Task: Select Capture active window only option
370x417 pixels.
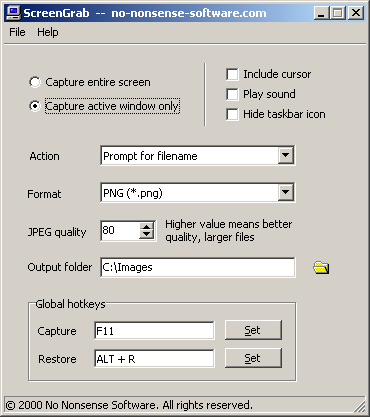Action: pyautogui.click(x=35, y=106)
